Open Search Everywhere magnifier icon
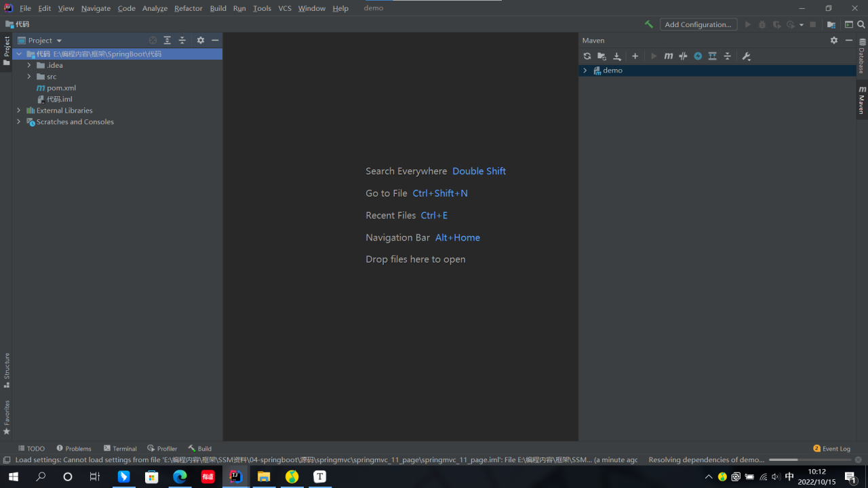 click(x=862, y=24)
